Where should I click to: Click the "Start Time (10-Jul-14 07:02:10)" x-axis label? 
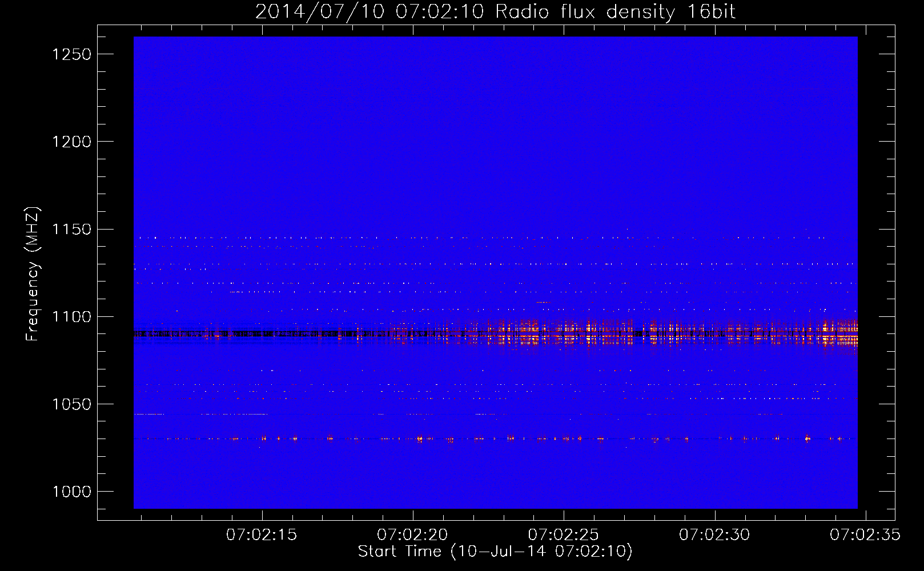(x=495, y=552)
